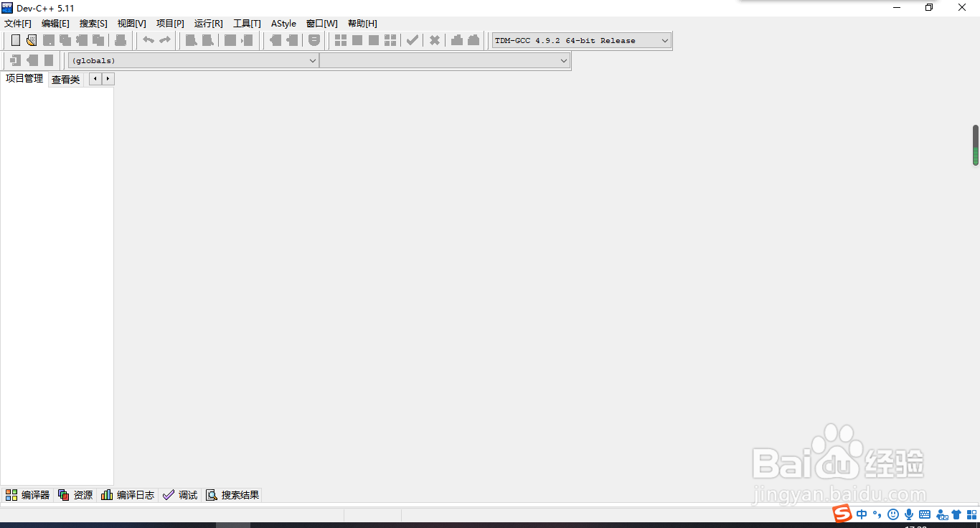The height and width of the screenshot is (528, 980).
Task: Click the Redo arrow icon
Action: click(x=165, y=40)
